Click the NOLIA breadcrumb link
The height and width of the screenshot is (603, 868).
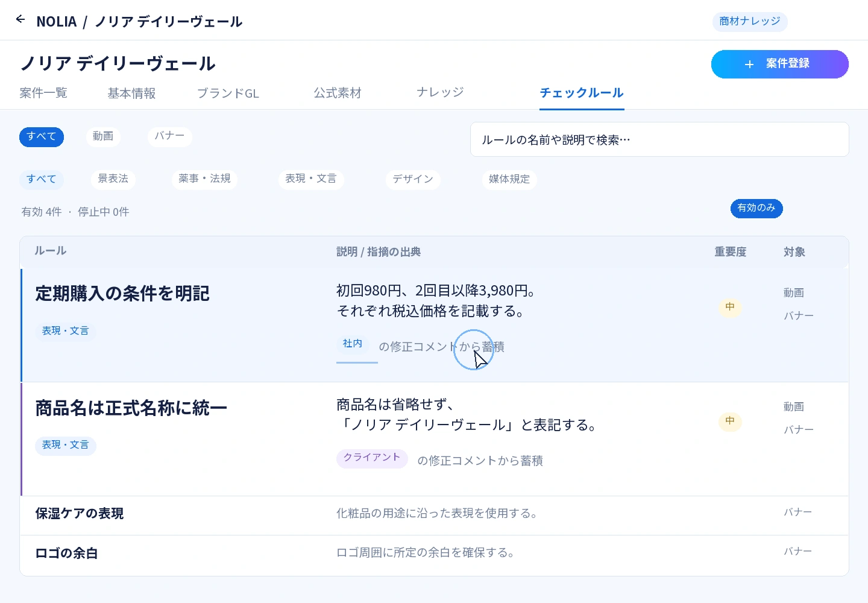click(x=57, y=22)
